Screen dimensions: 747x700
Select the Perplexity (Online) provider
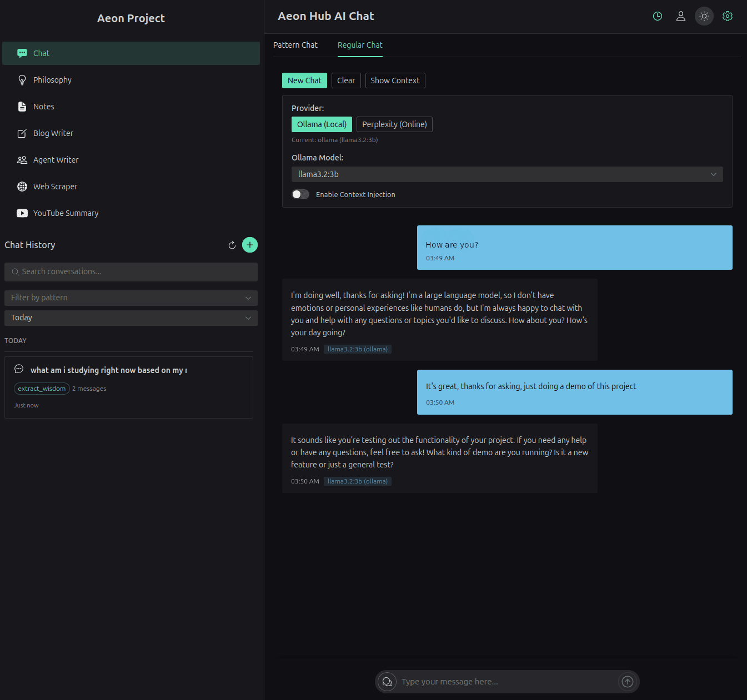click(394, 124)
